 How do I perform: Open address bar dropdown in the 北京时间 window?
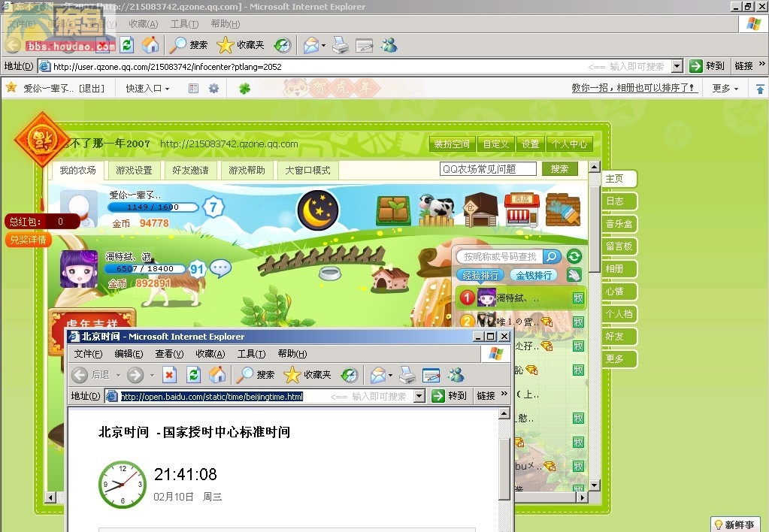tap(419, 396)
